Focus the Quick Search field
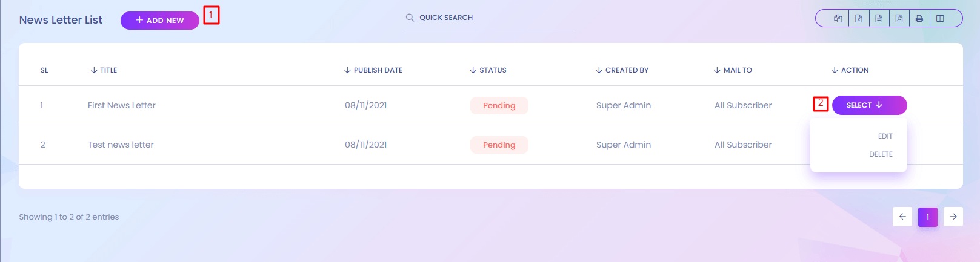Image resolution: width=980 pixels, height=262 pixels. pos(491,18)
